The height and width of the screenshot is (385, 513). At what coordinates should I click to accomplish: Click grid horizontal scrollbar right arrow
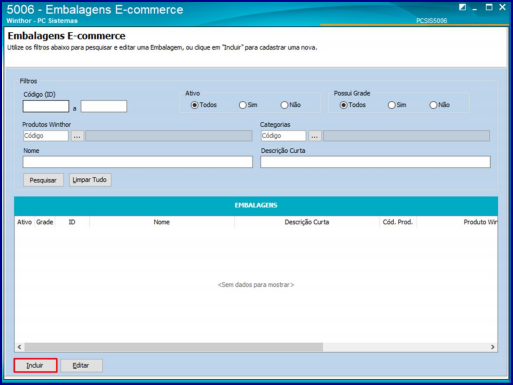pyautogui.click(x=493, y=347)
